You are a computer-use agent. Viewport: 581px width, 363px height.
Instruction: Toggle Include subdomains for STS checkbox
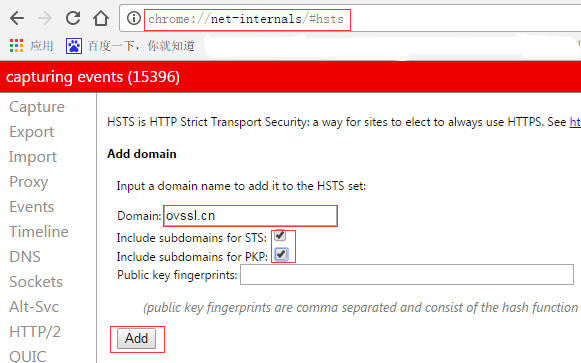280,236
